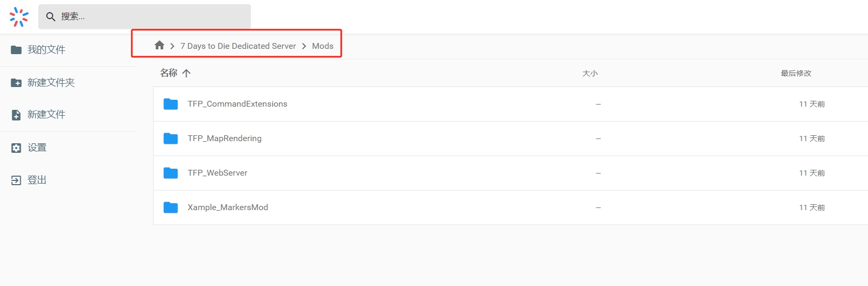
Task: Sort by 名称 column header
Action: tap(168, 73)
